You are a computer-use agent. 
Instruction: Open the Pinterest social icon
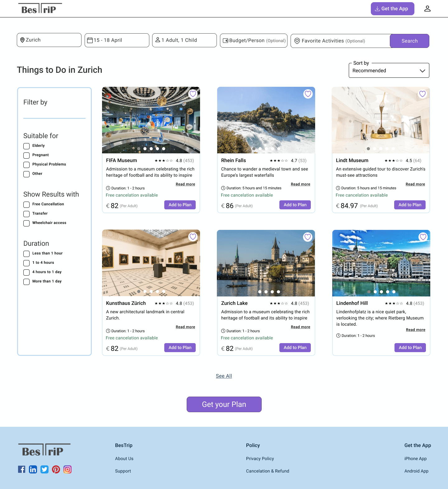click(56, 469)
